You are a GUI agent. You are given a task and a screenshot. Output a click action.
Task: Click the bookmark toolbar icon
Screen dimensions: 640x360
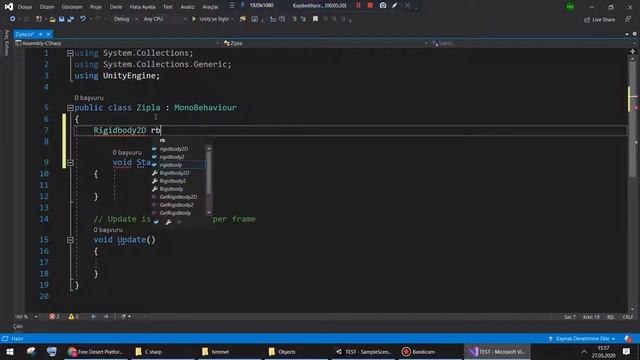[315, 19]
